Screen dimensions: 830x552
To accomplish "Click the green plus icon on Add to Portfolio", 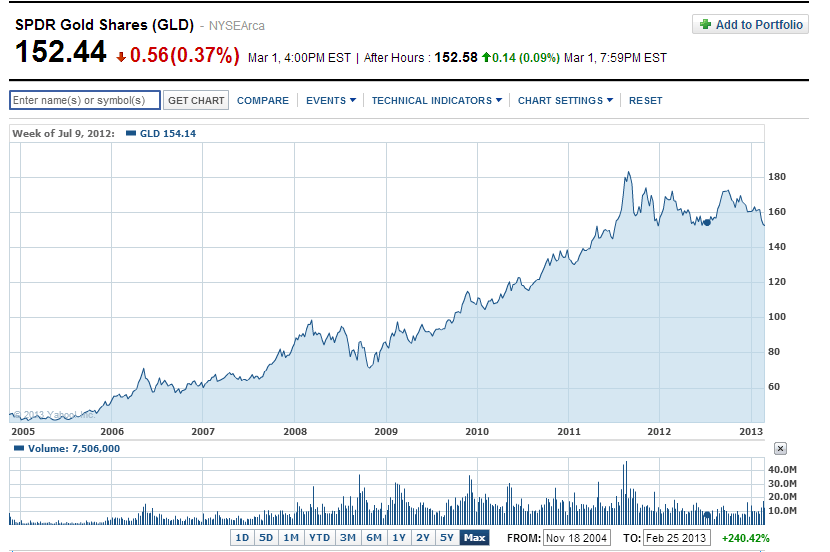I will pyautogui.click(x=705, y=24).
